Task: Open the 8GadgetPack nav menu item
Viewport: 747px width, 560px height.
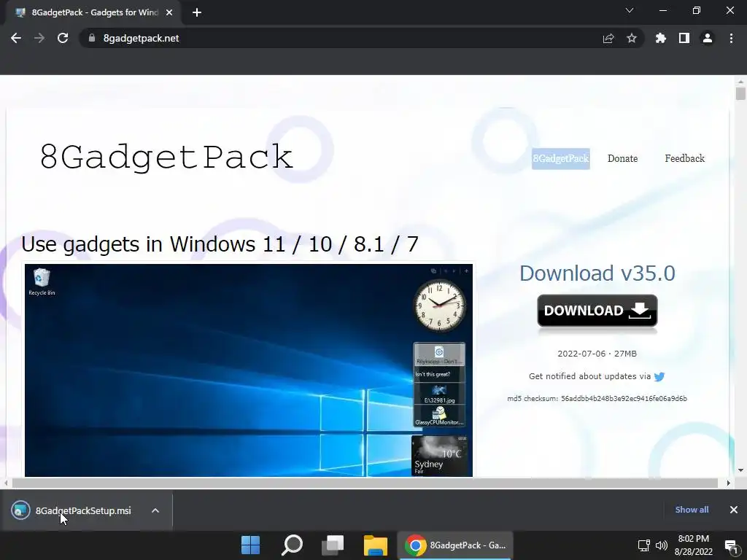Action: (561, 158)
